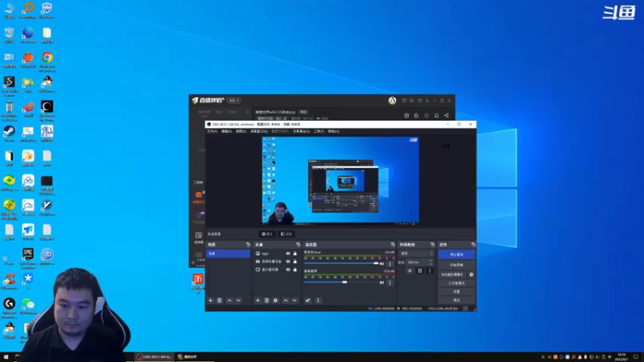The width and height of the screenshot is (644, 362).
Task: Move source down with Sources panel down arrow
Action: 295,300
